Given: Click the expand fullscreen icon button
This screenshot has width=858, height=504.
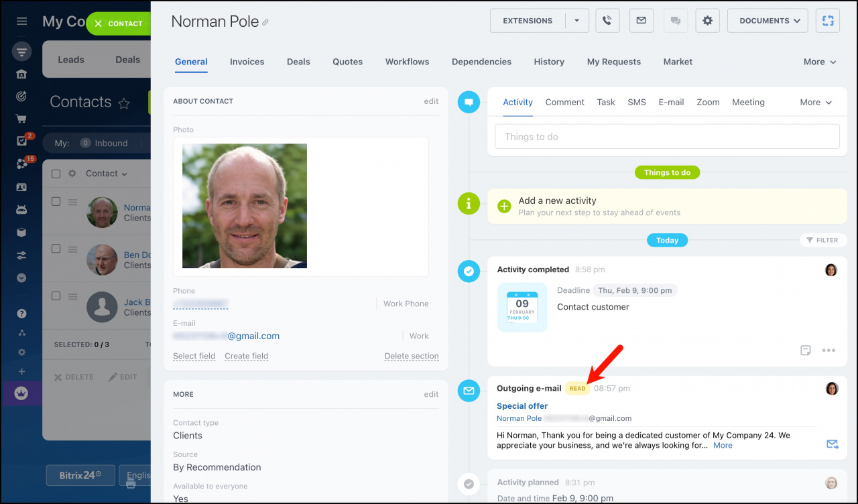Looking at the screenshot, I should point(828,21).
